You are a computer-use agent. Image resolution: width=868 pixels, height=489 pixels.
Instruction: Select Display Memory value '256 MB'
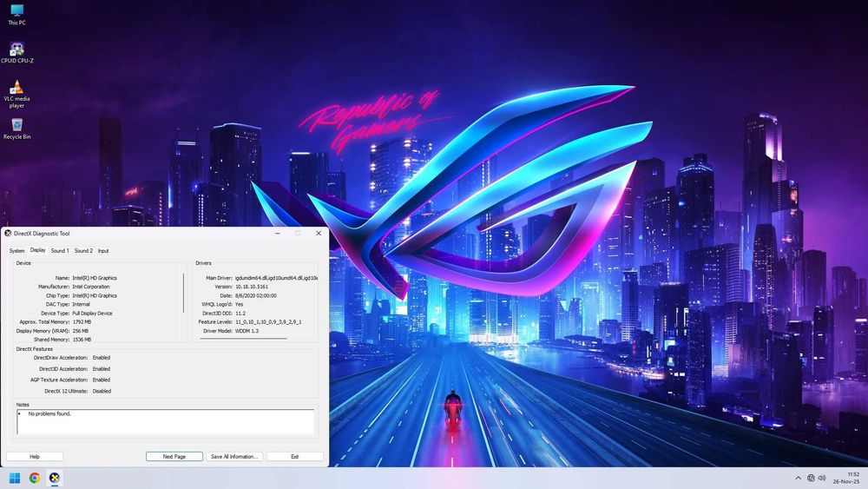click(80, 331)
